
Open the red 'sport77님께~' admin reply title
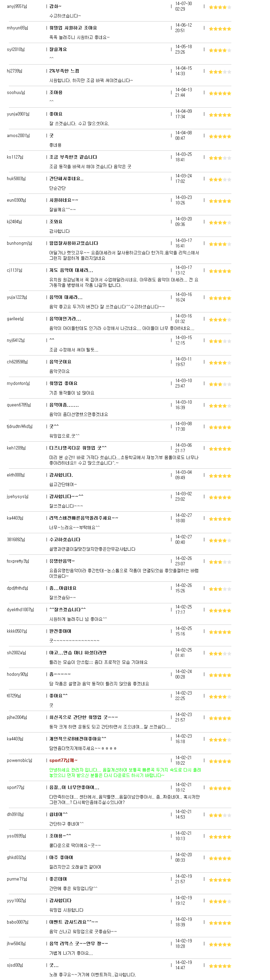[x=64, y=760]
